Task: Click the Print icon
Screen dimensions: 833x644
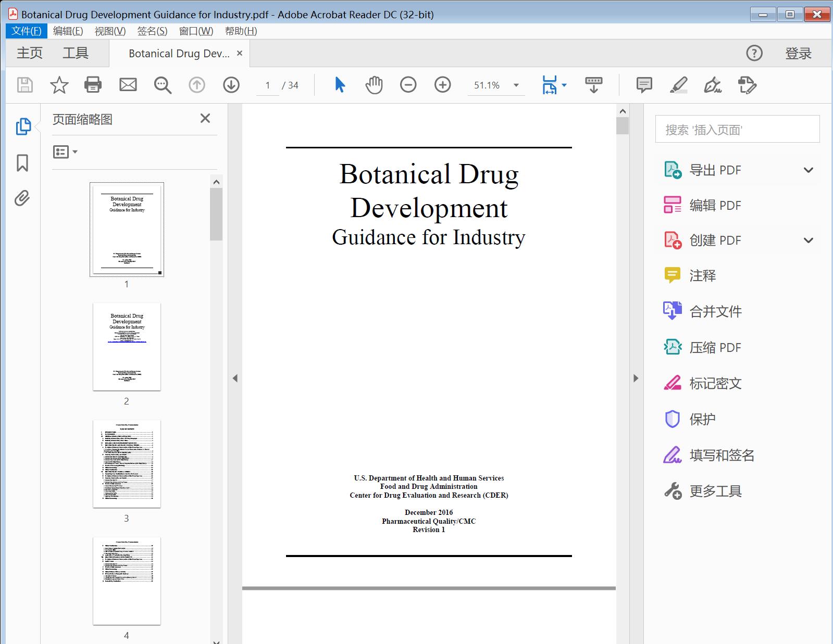Action: [x=93, y=85]
